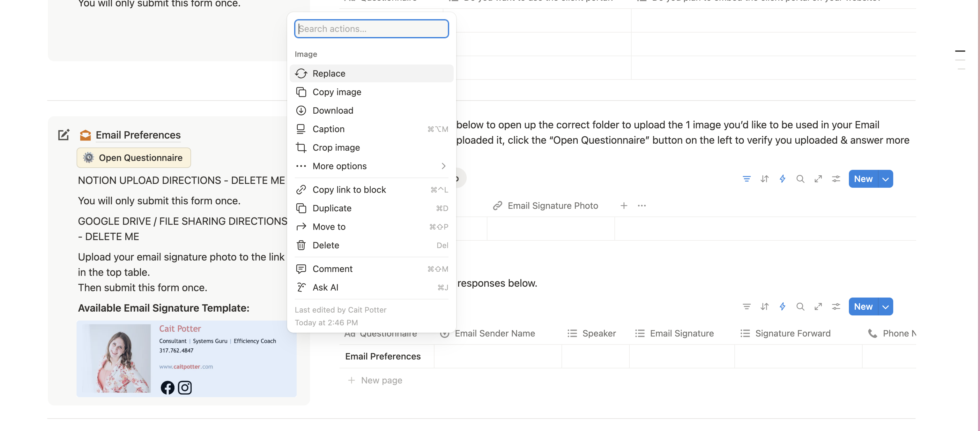Expand lower database to full page
The width and height of the screenshot is (980, 431).
[x=818, y=306]
